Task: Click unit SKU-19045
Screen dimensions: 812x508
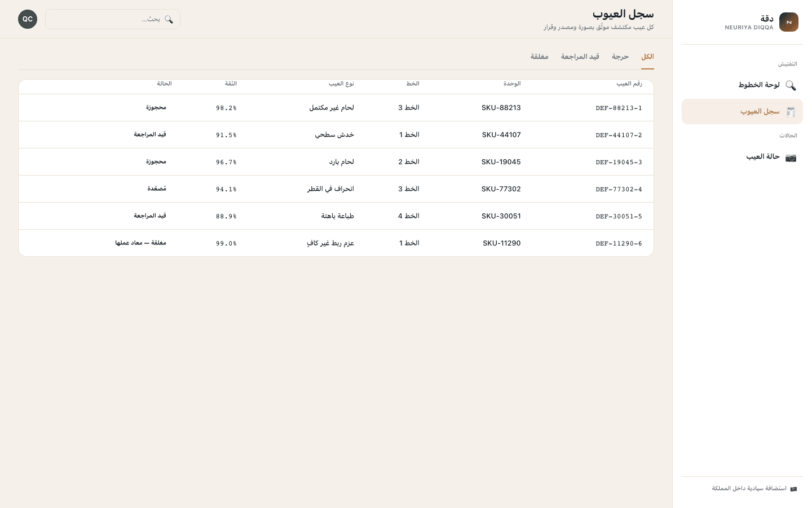Action: tap(501, 162)
